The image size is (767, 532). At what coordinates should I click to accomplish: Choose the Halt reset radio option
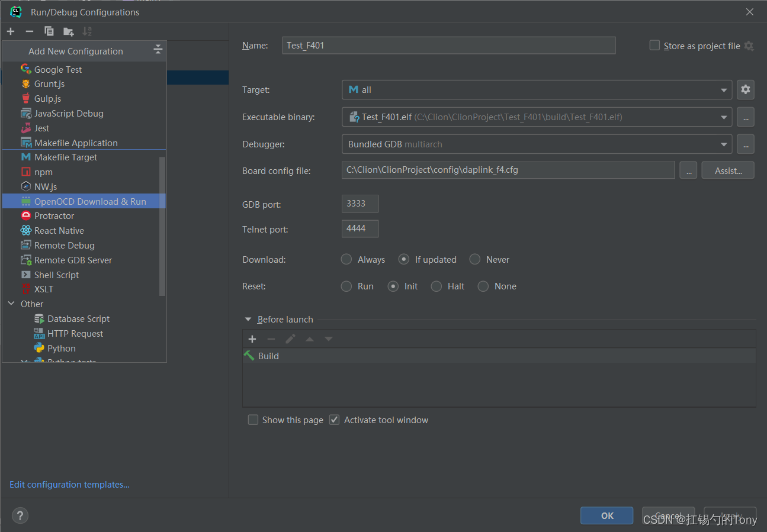coord(437,286)
